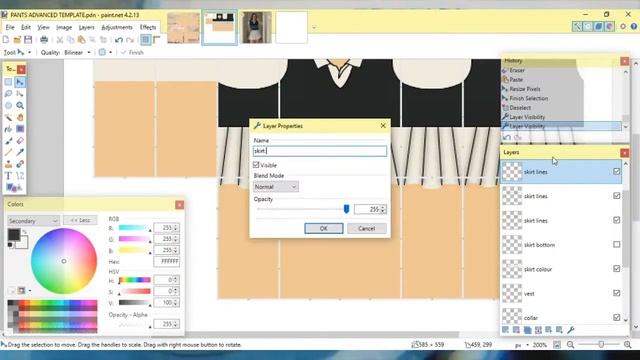640x360 pixels.
Task: Click the zoom in magnifier in status bar
Action: [x=628, y=345]
